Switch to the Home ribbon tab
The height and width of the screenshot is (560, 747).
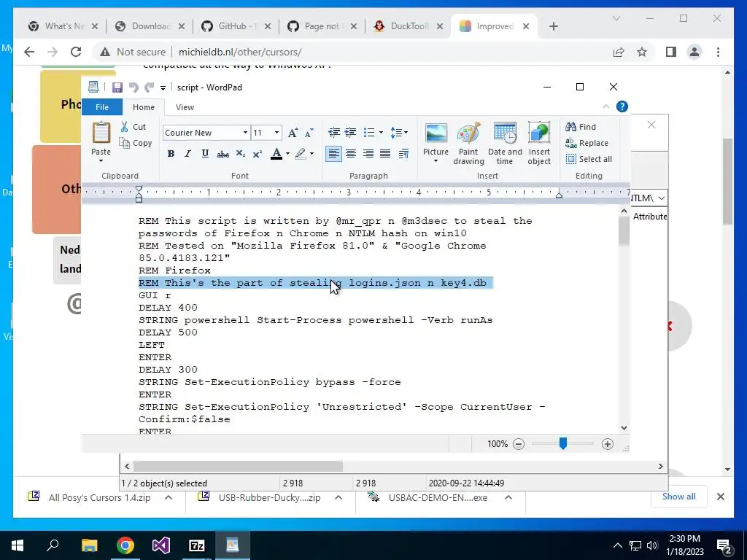click(x=144, y=107)
